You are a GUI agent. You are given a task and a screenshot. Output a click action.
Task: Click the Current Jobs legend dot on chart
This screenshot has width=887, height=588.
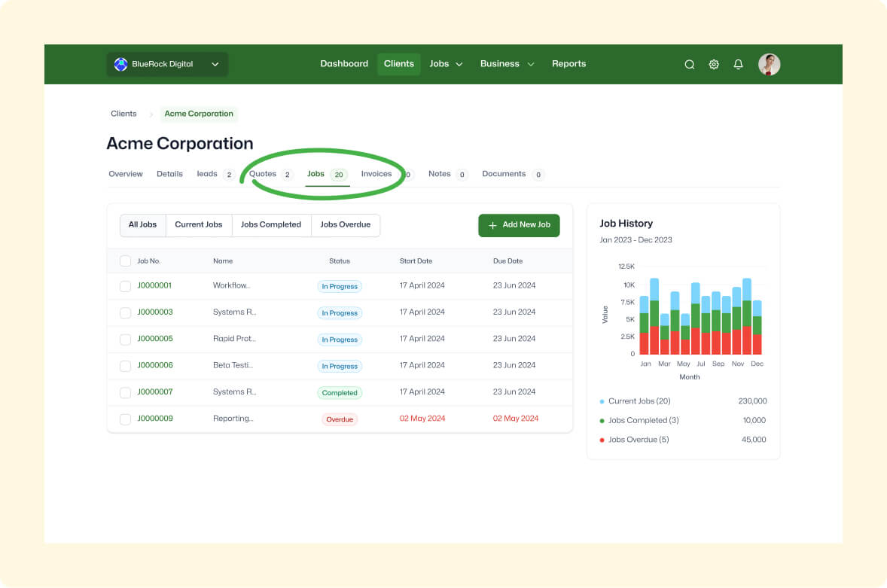click(601, 401)
